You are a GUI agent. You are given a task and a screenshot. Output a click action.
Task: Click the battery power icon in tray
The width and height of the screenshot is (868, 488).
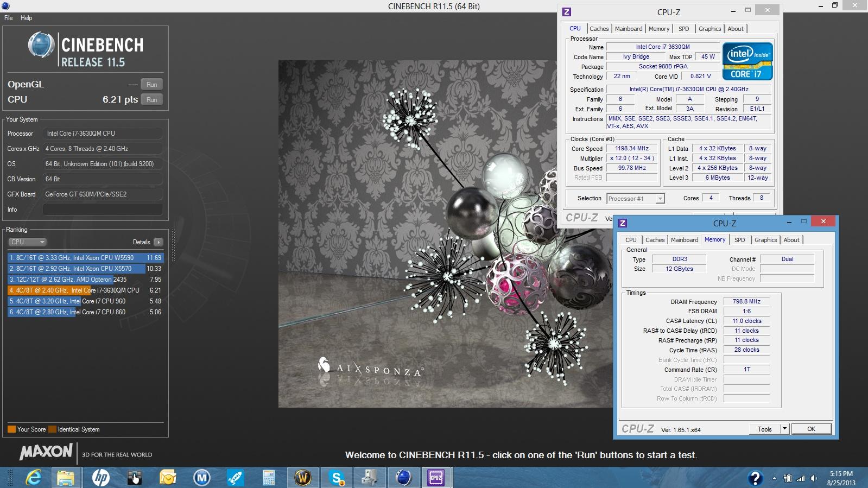(x=788, y=478)
